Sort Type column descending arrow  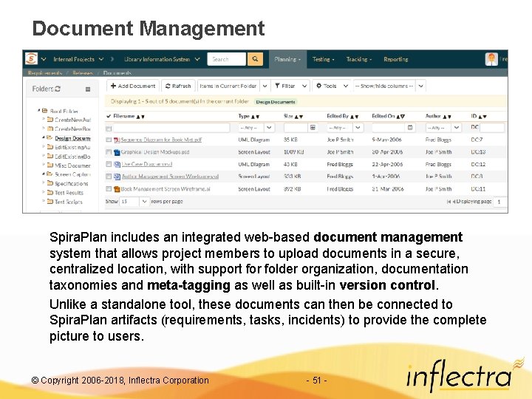click(258, 117)
